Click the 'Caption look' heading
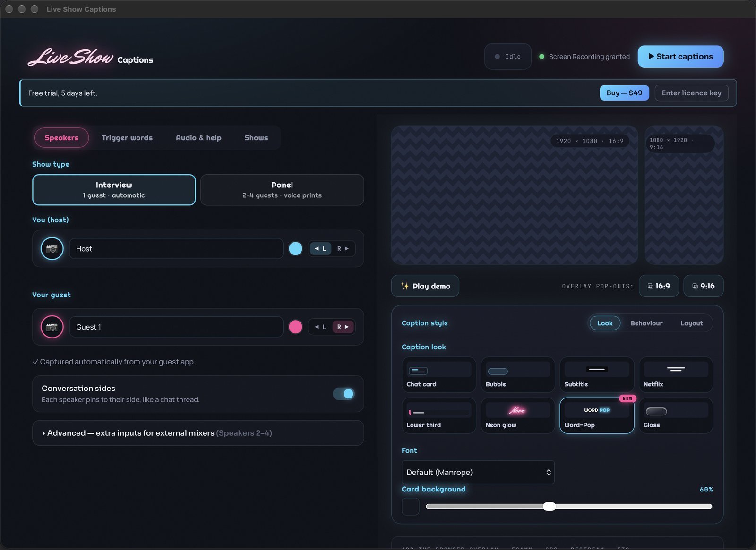 (424, 347)
